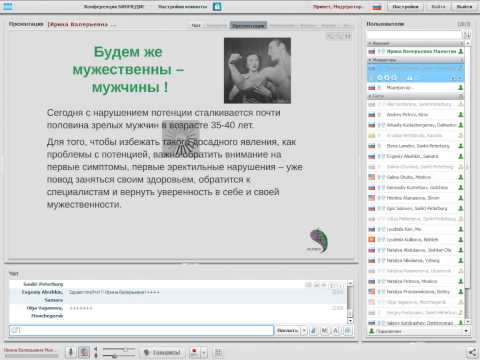Click the attachment icon right of send dropdown

pos(313,330)
